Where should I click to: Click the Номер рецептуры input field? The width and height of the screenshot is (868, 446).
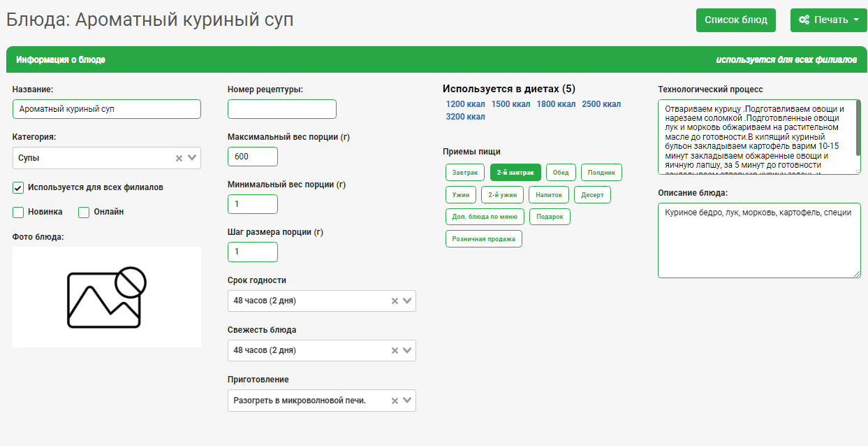coord(281,109)
